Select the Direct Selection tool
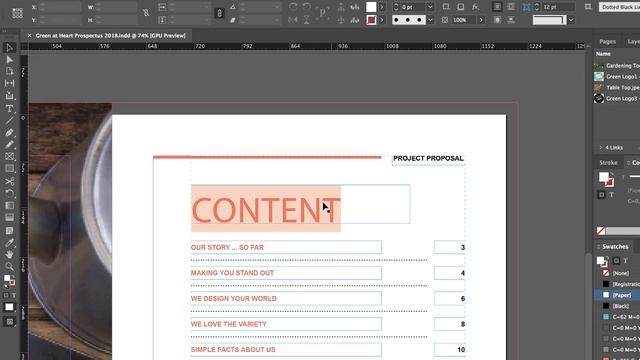The height and width of the screenshot is (360, 640). click(x=9, y=60)
